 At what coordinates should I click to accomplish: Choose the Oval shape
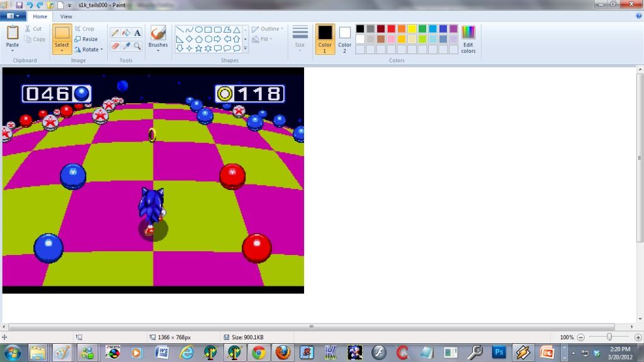click(198, 30)
